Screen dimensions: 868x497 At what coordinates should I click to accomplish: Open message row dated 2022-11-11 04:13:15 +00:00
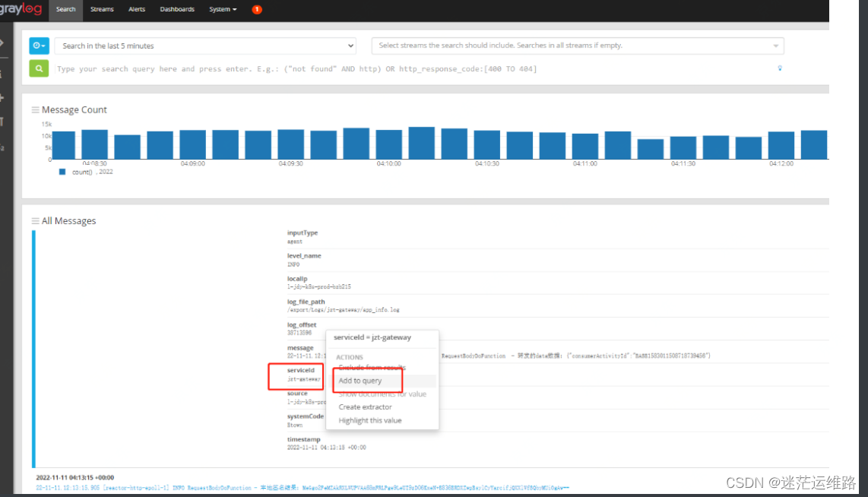(x=74, y=478)
